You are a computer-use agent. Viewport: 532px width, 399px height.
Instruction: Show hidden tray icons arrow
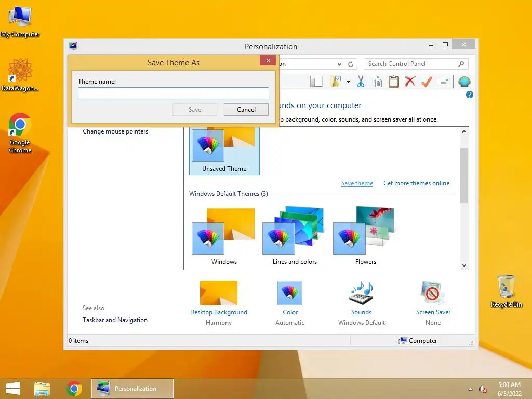pos(470,389)
